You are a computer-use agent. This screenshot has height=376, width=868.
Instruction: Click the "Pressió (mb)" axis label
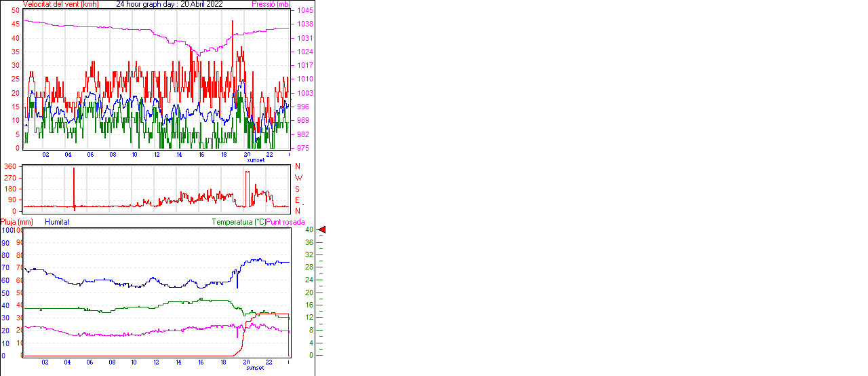(271, 4)
